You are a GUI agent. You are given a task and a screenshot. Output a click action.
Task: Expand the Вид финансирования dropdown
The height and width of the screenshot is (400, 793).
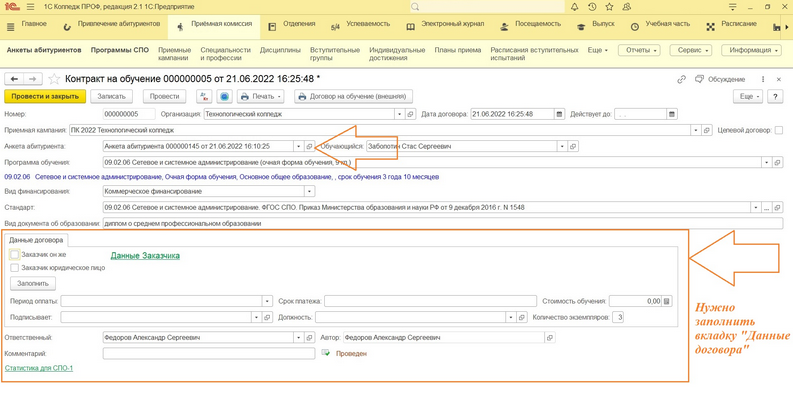pyautogui.click(x=309, y=191)
